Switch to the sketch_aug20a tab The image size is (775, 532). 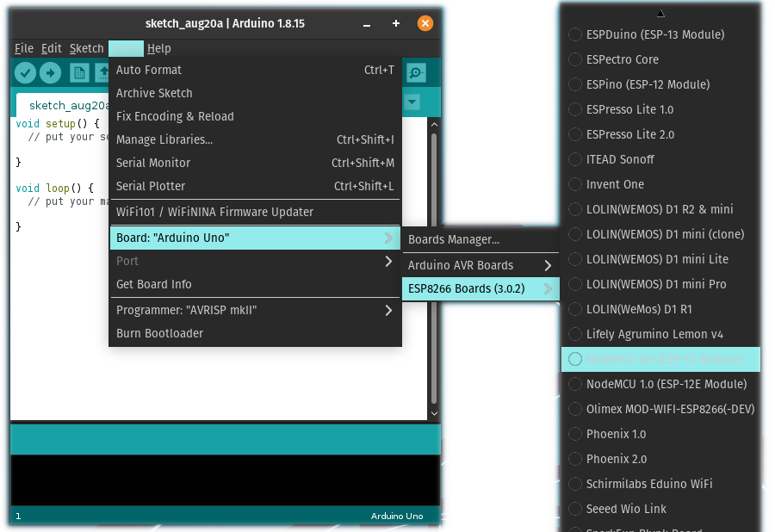coord(63,105)
